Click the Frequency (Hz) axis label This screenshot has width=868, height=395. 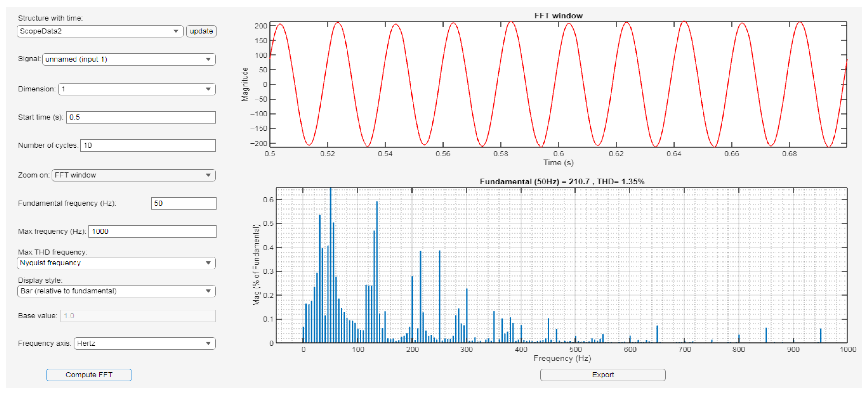pos(562,358)
